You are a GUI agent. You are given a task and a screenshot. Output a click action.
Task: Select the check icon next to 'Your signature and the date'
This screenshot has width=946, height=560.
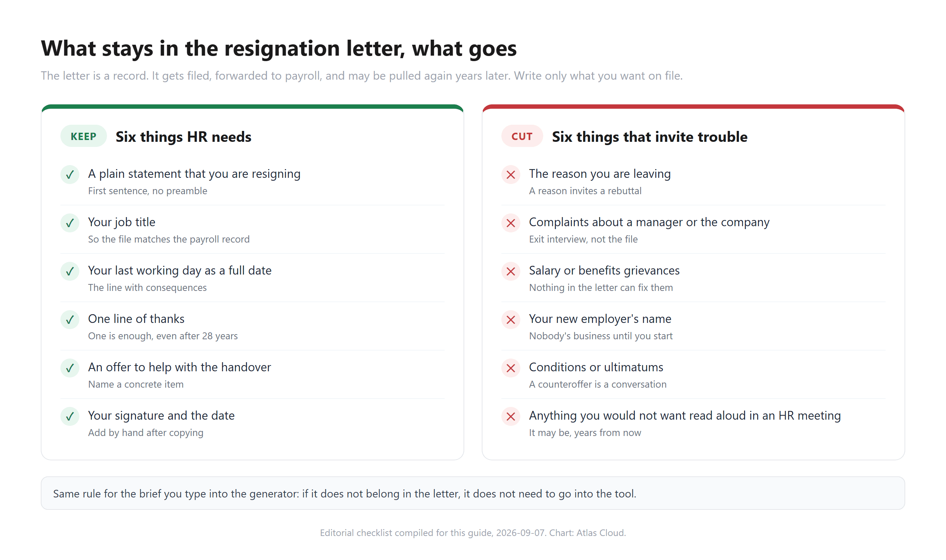(x=70, y=416)
